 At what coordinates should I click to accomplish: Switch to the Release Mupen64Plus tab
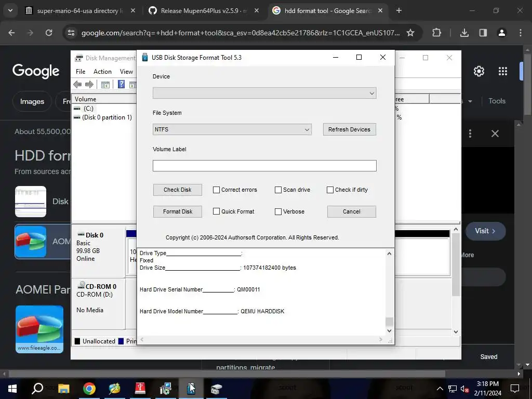coord(204,10)
